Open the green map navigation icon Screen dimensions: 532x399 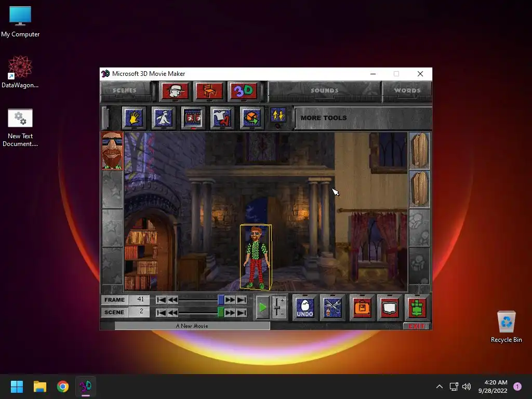(x=417, y=308)
